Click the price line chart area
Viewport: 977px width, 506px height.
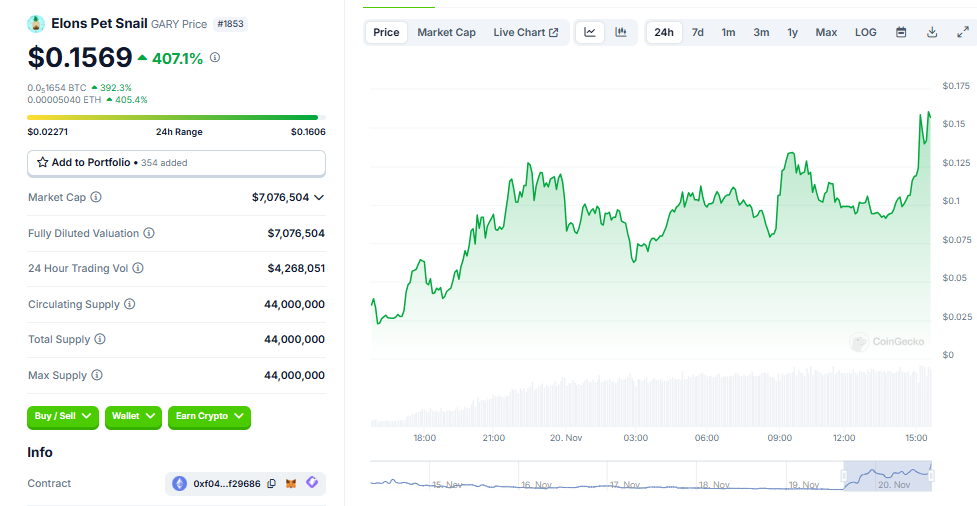pyautogui.click(x=651, y=224)
